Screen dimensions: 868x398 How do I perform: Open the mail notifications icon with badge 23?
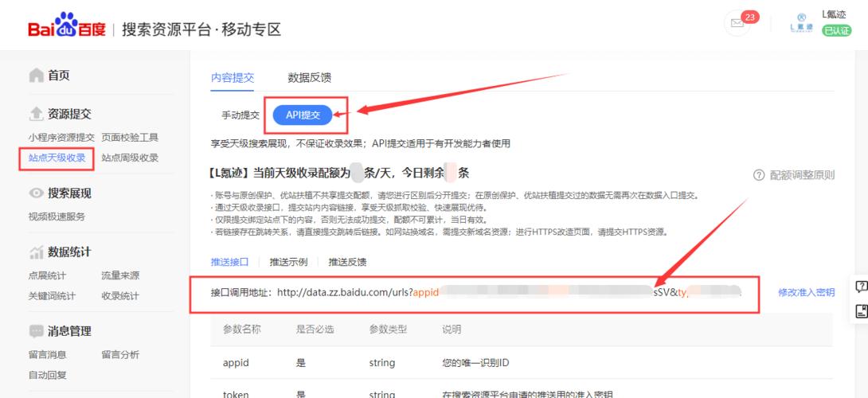(x=737, y=23)
